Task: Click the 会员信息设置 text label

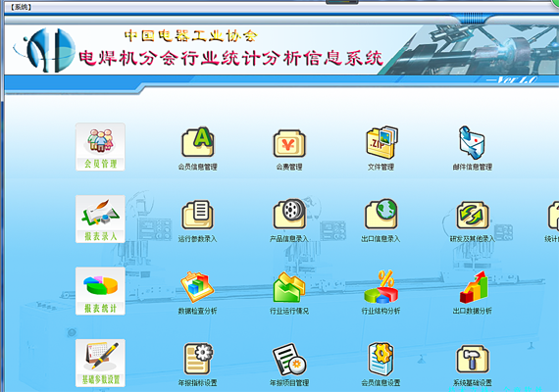Action: coord(381,383)
